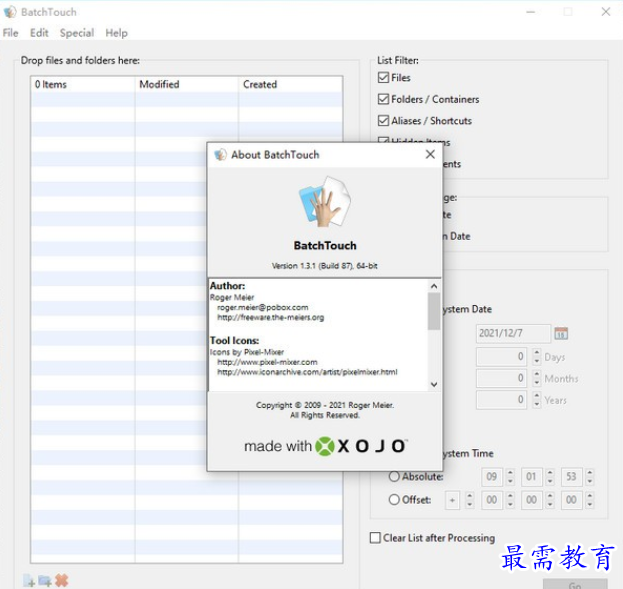Toggle Aliases / Shortcuts checkbox
The width and height of the screenshot is (623, 589).
383,120
